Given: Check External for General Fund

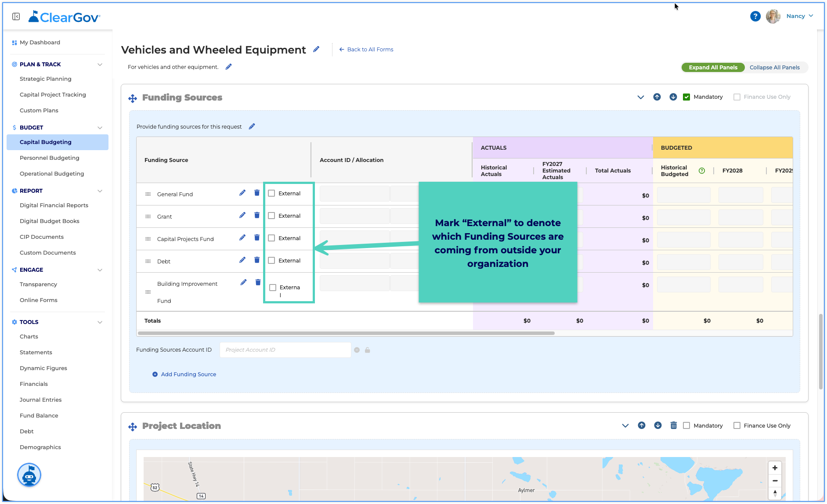Looking at the screenshot, I should pyautogui.click(x=271, y=193).
